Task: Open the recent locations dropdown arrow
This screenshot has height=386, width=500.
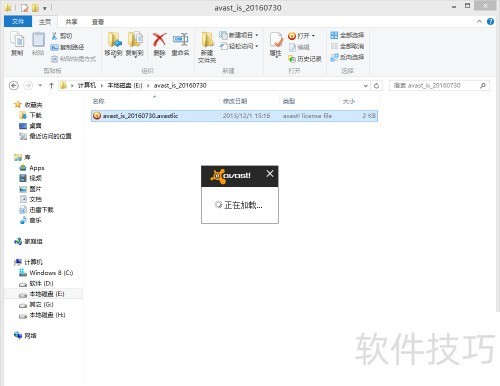Action: 40,86
